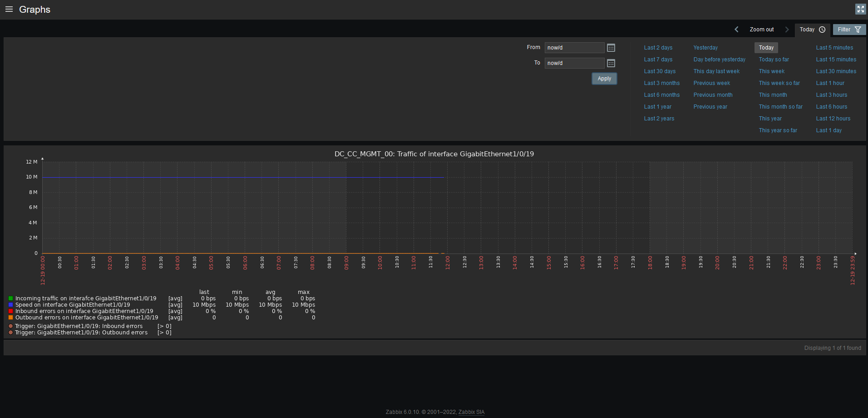Image resolution: width=868 pixels, height=418 pixels.
Task: Open the From date calendar picker
Action: coord(611,48)
